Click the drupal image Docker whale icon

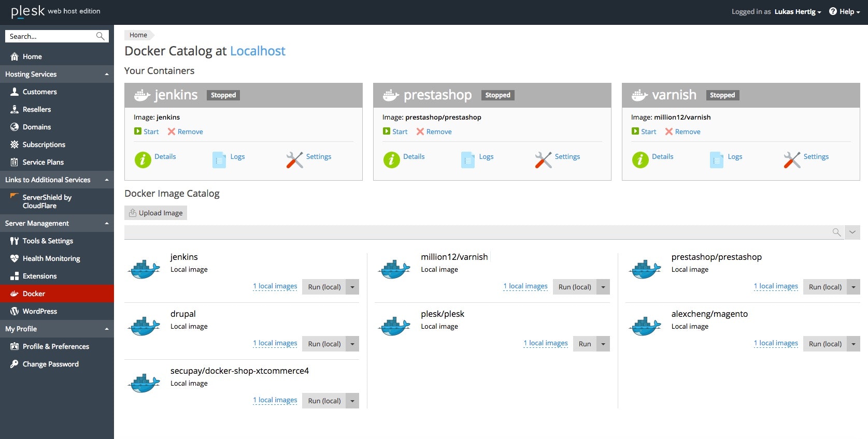point(144,326)
